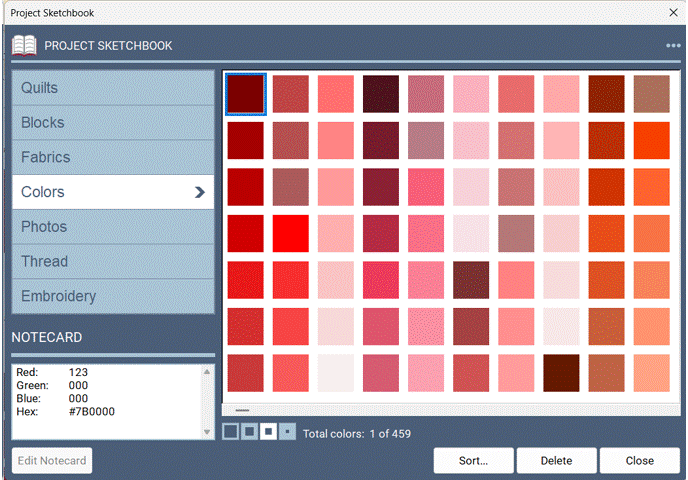Select the first, largest thumbnail size icon

(x=230, y=432)
